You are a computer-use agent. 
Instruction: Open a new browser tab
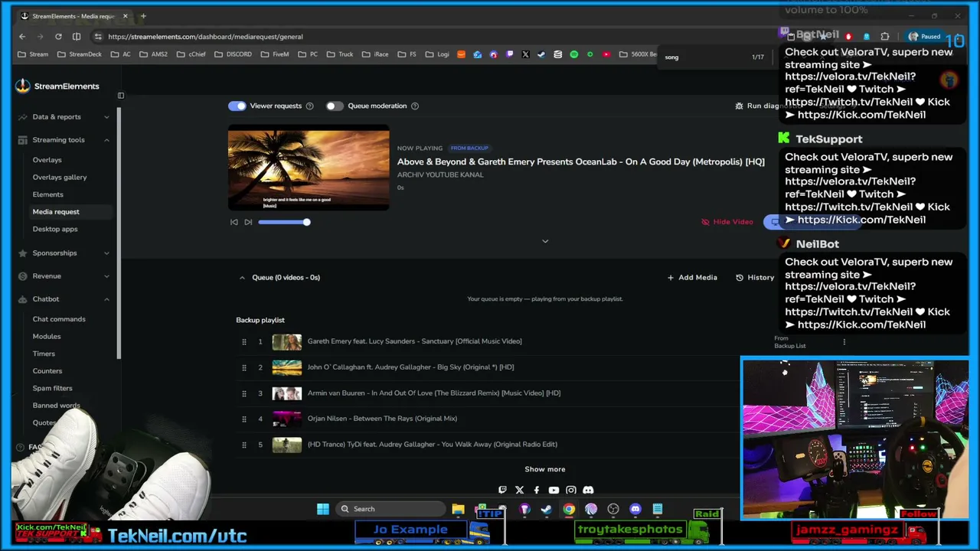pyautogui.click(x=143, y=16)
